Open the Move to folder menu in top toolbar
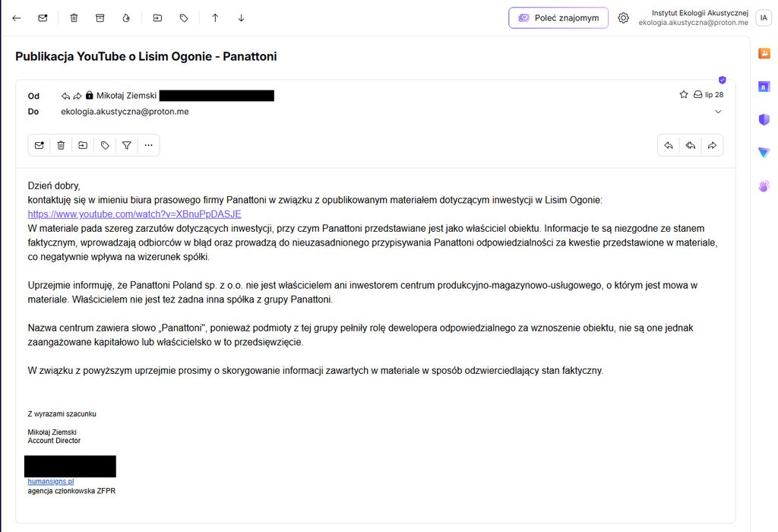This screenshot has width=778, height=532. click(157, 18)
